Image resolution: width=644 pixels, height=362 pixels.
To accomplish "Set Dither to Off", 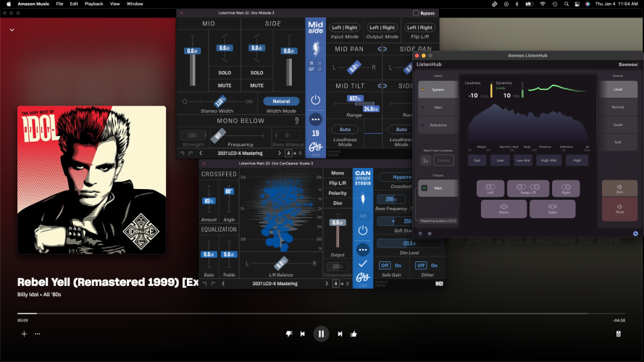I will pos(421,266).
